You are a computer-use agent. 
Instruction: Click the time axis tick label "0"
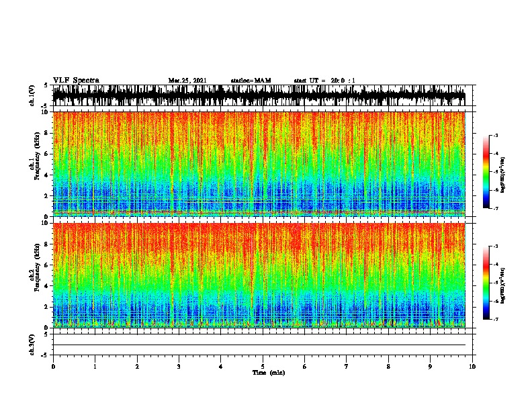click(x=53, y=367)
